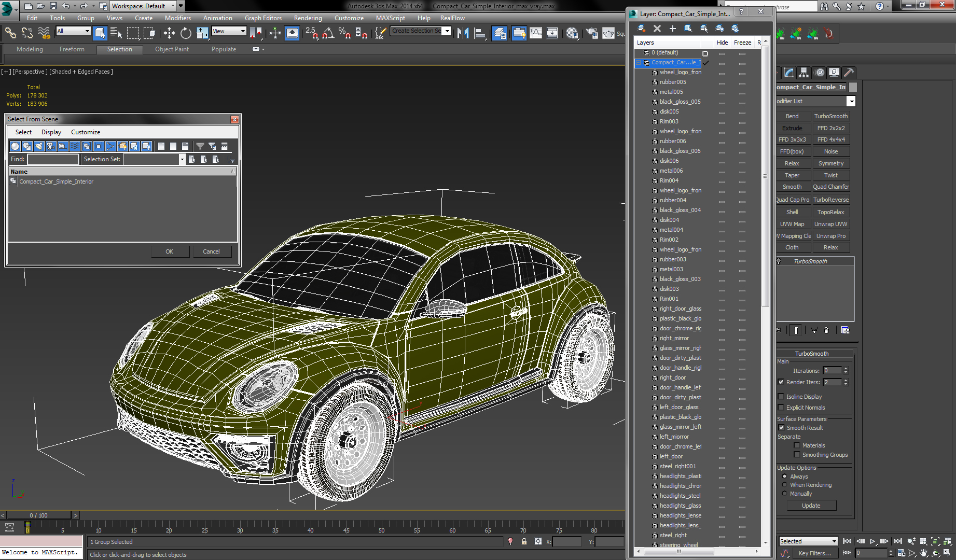Image resolution: width=956 pixels, height=560 pixels.
Task: Click the Layer dialog vertical scrollbar
Action: click(x=765, y=176)
